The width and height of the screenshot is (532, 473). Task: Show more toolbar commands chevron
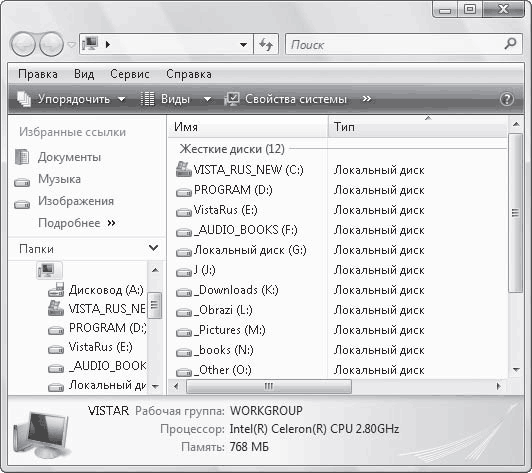pos(366,99)
